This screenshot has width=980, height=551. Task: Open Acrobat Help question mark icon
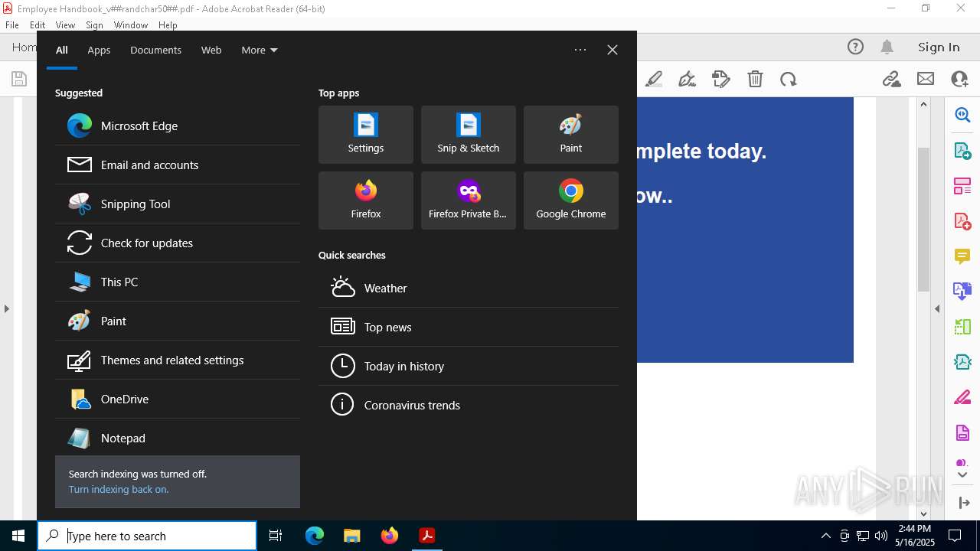pos(855,47)
